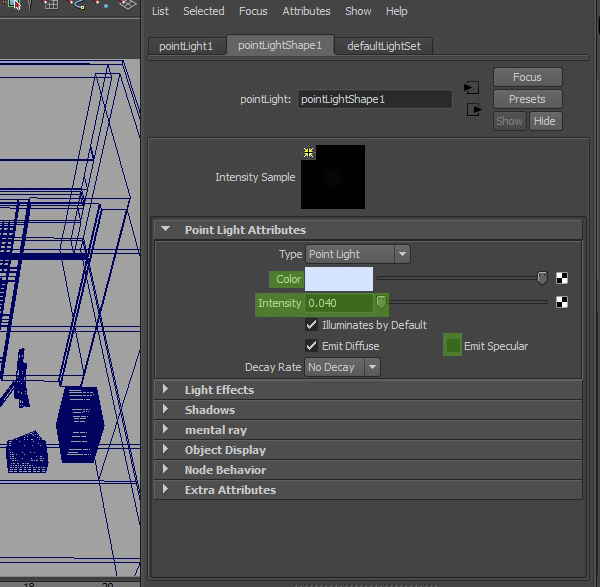This screenshot has height=587, width=600.
Task: Click the Intensity attribute label
Action: pyautogui.click(x=280, y=303)
